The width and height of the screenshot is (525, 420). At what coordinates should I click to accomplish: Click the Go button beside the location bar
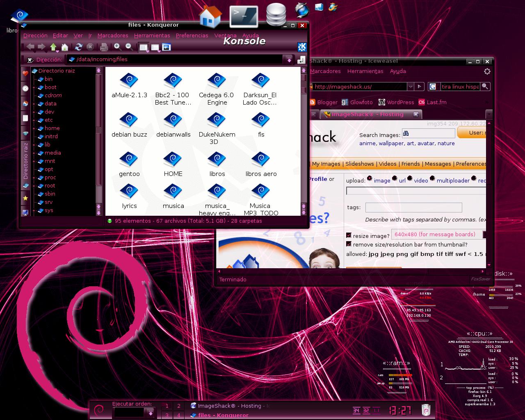301,60
